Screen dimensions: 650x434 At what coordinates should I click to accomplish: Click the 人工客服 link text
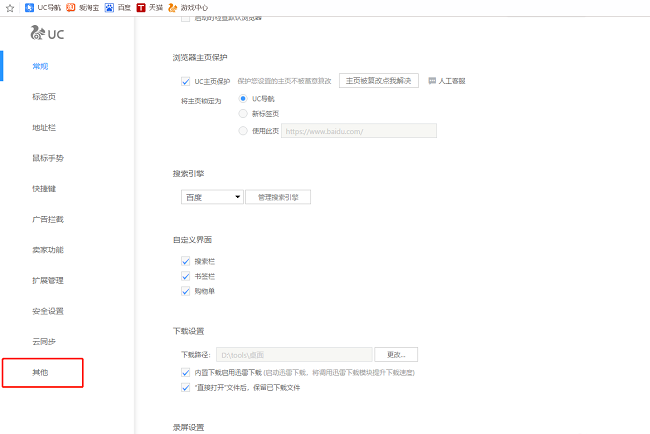tap(452, 81)
